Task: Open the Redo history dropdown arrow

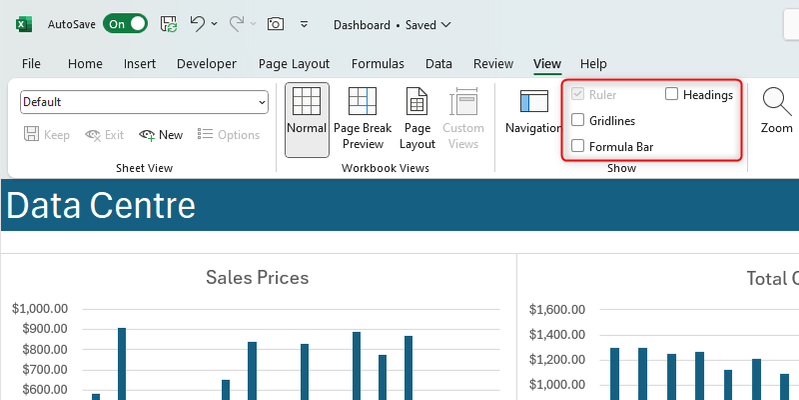Action: tap(253, 24)
